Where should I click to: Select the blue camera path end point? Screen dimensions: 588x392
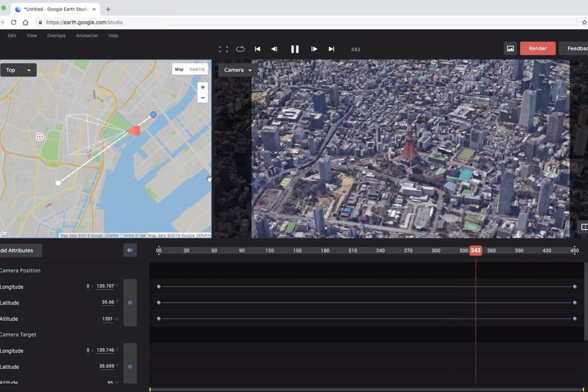(x=154, y=114)
